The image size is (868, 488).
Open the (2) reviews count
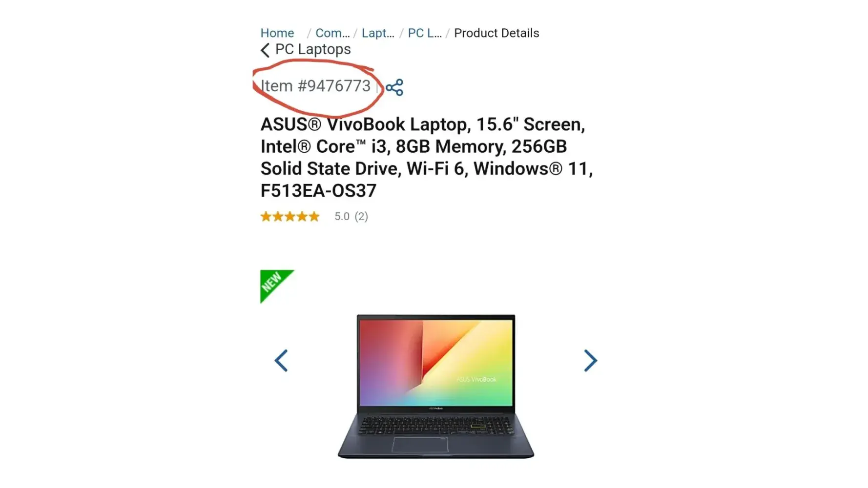(x=361, y=216)
